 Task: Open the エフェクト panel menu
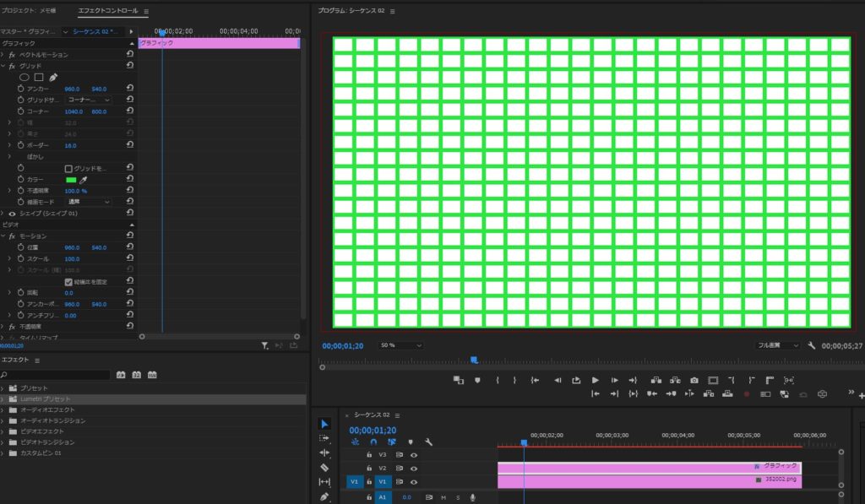click(37, 360)
